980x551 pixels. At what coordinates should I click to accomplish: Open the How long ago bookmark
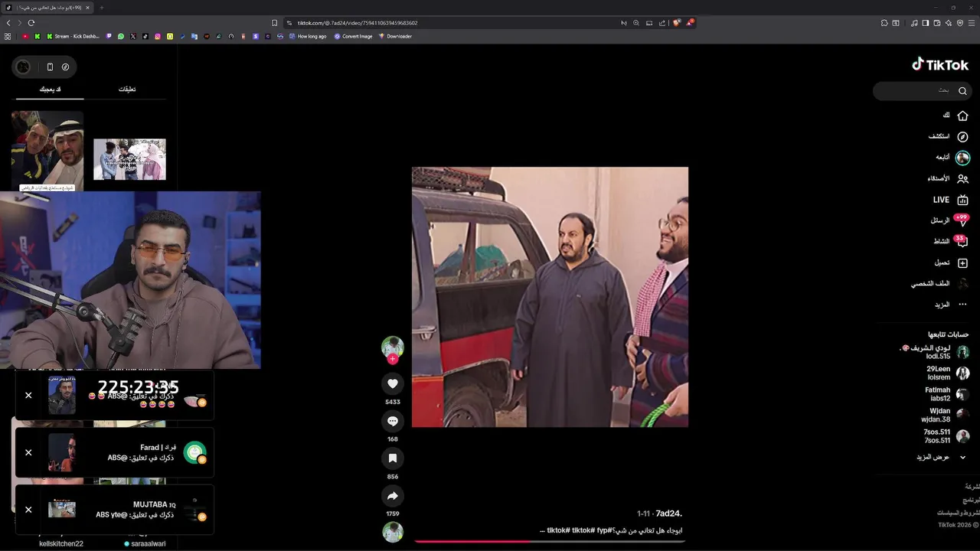click(x=308, y=36)
